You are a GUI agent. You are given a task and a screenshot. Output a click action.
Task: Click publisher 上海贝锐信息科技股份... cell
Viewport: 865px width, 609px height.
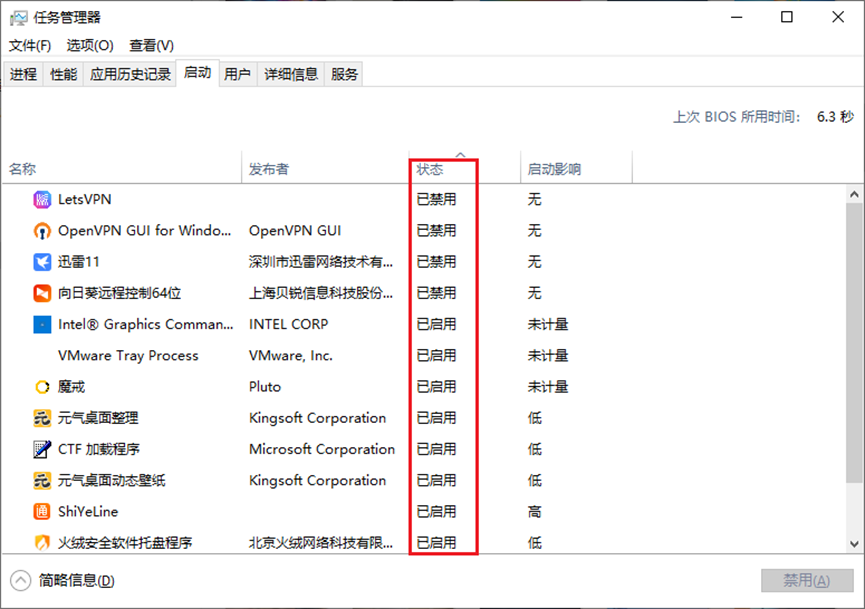[x=321, y=293]
